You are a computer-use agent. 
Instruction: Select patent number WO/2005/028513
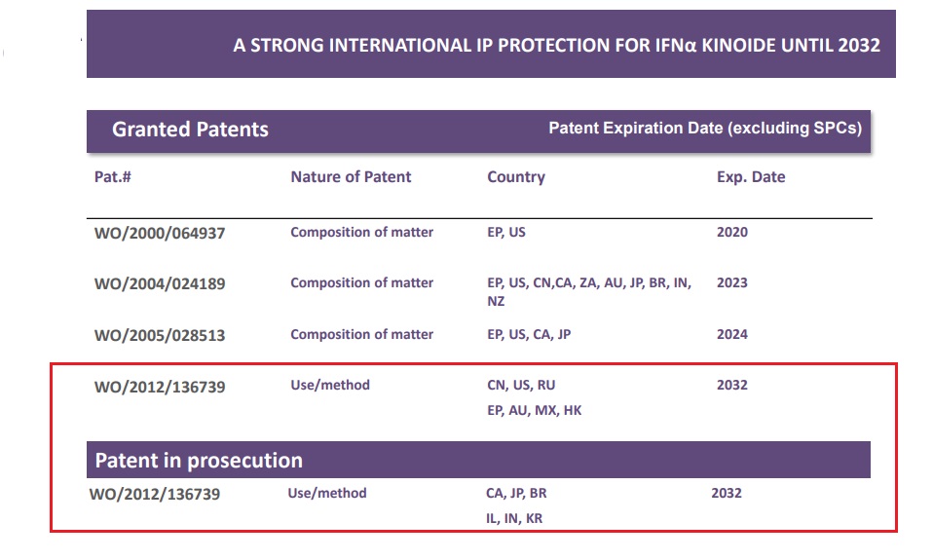pos(160,335)
